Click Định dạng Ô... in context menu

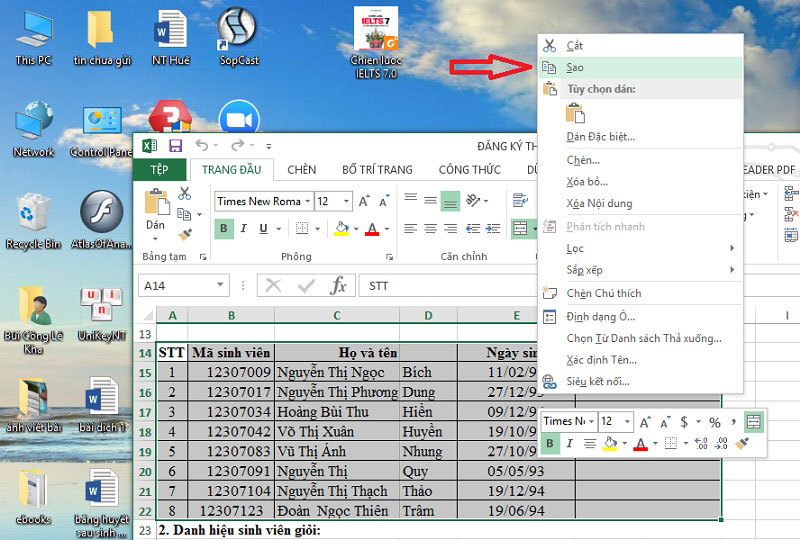pos(600,316)
